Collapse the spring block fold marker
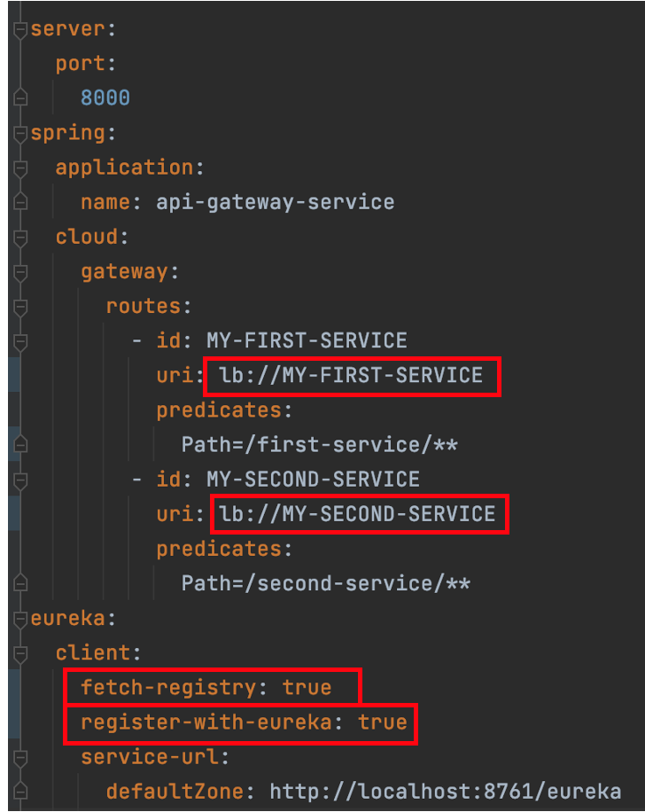 (20, 135)
